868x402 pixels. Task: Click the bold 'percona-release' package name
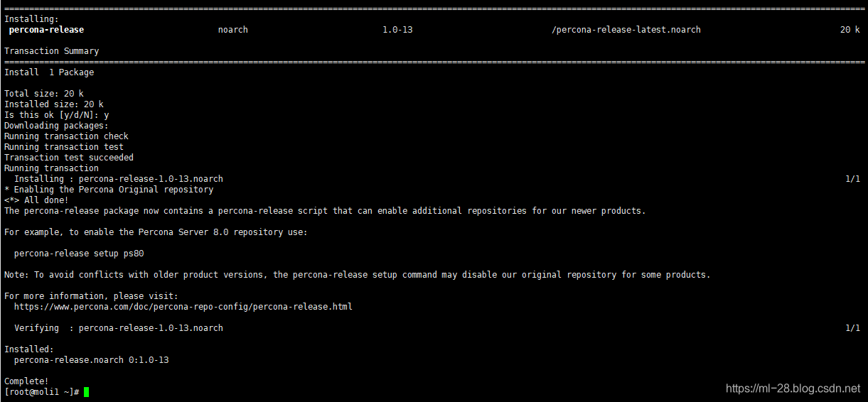click(x=46, y=30)
